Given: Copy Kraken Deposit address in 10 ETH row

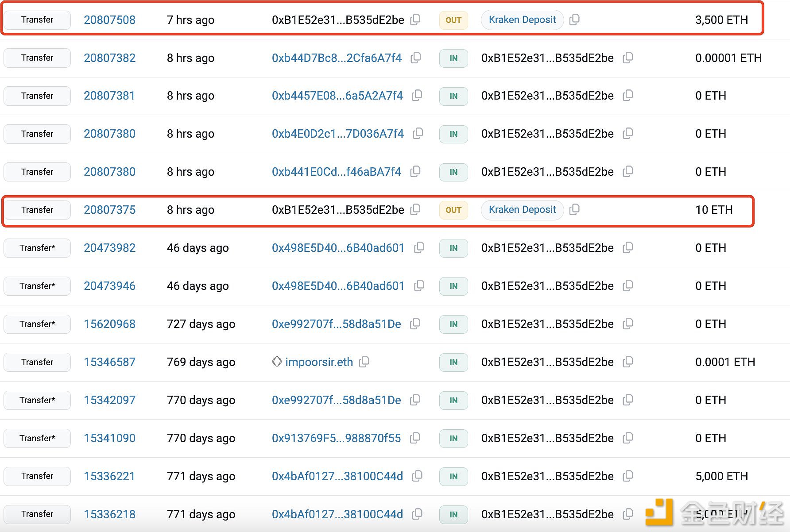Looking at the screenshot, I should pos(574,209).
